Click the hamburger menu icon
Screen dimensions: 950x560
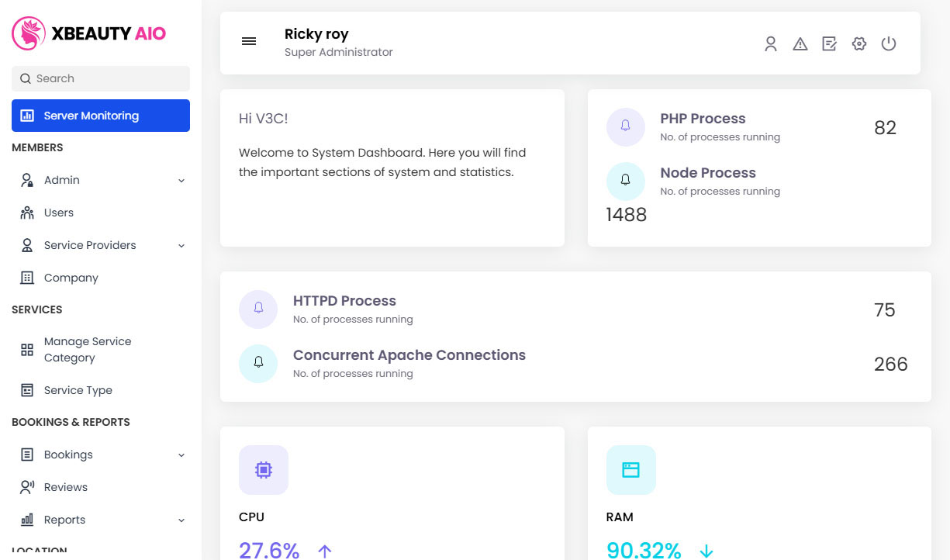[x=249, y=42]
